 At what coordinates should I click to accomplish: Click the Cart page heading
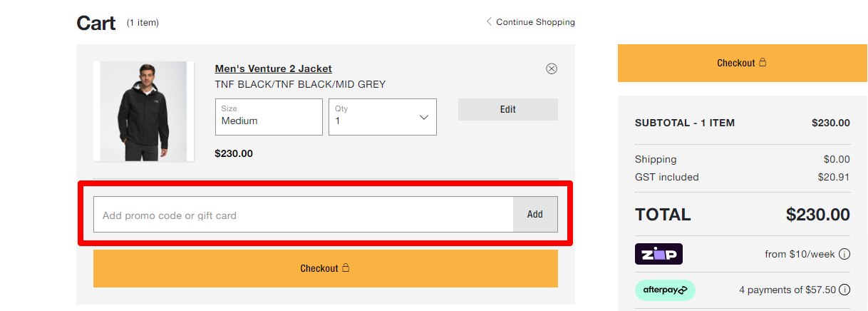96,23
